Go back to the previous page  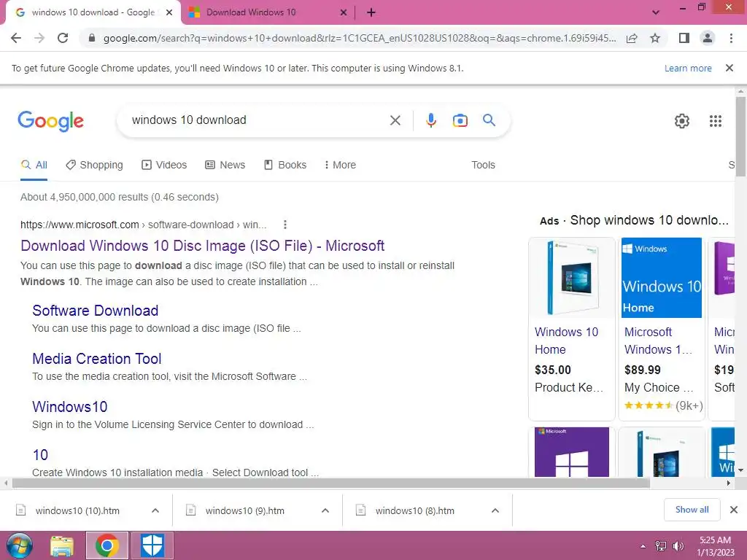[16, 38]
